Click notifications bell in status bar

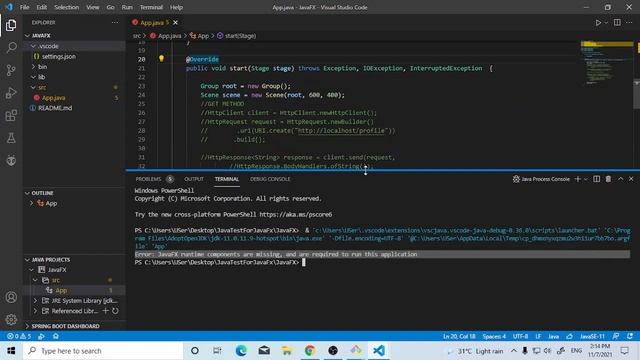[630, 336]
